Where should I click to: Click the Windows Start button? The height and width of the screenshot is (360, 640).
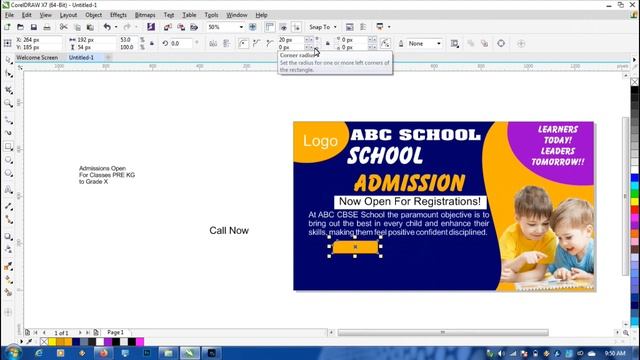13,353
